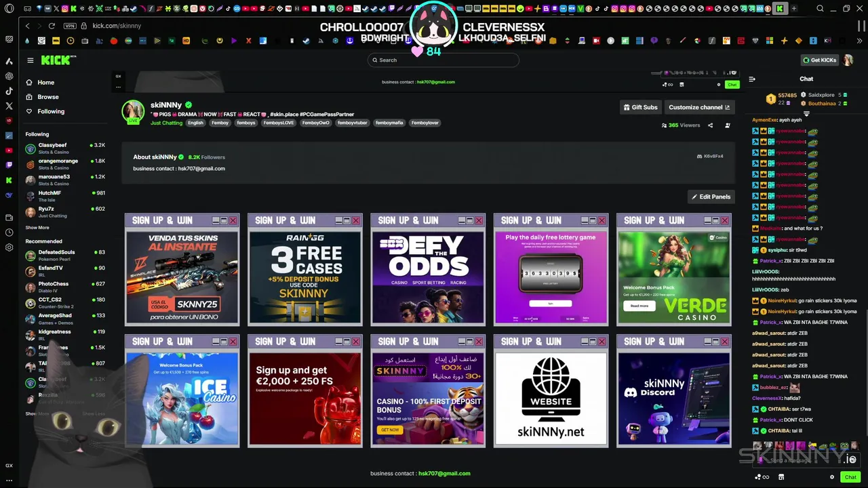Click the viewers list icon next to share

pos(728,125)
